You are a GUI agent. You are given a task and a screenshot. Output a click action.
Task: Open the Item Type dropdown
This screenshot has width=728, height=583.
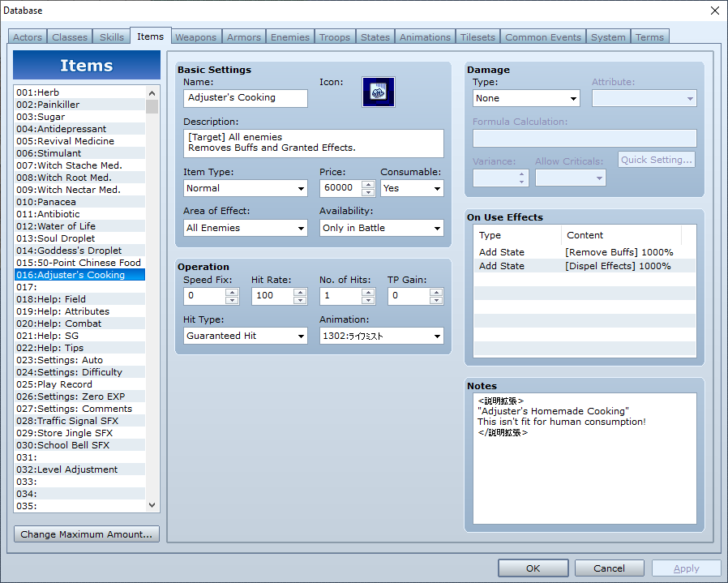point(246,188)
